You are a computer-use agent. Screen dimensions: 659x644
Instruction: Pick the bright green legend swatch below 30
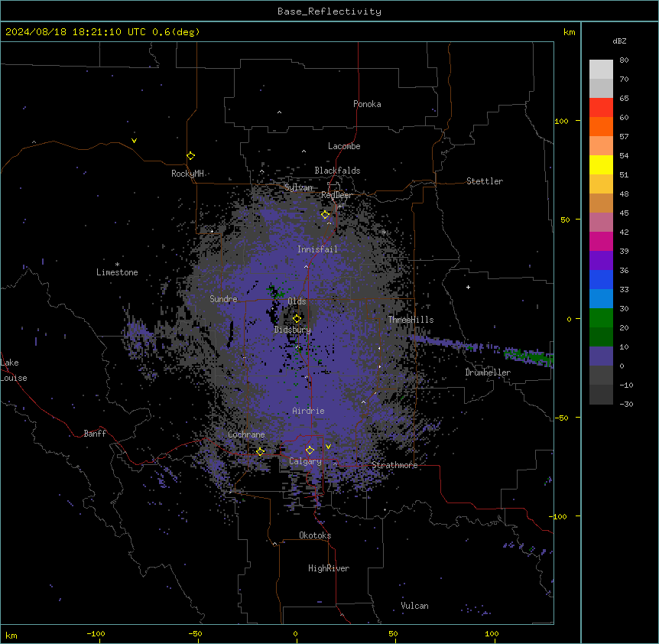[x=601, y=318]
